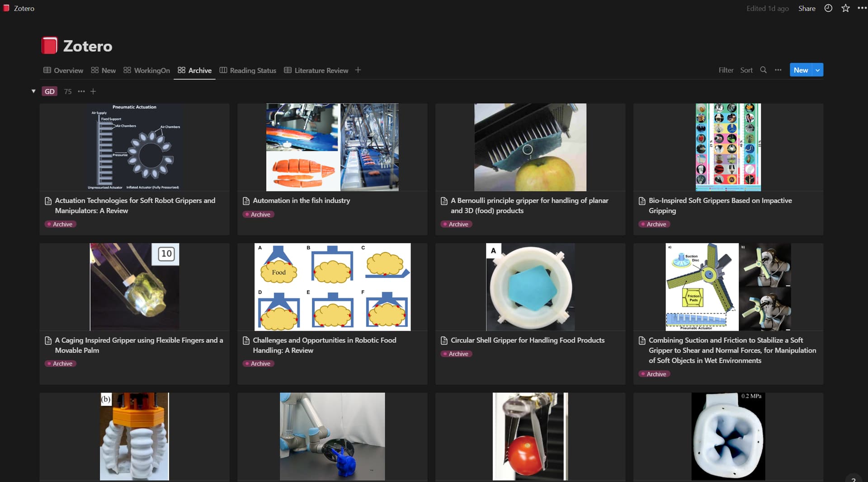Click the page icon of A Bernoulli principle gripper card
Screen dimensions: 868x482
point(444,201)
